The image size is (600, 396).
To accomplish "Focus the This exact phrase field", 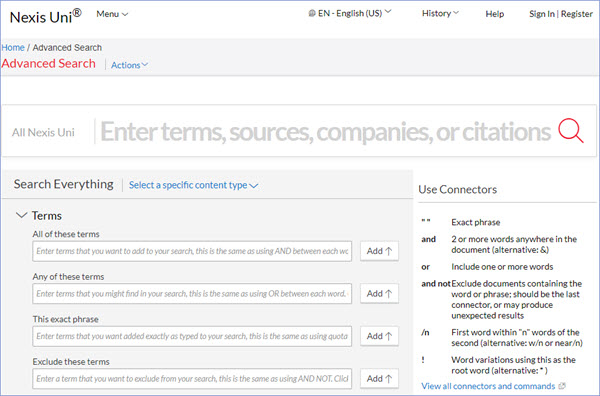I will coord(192,336).
